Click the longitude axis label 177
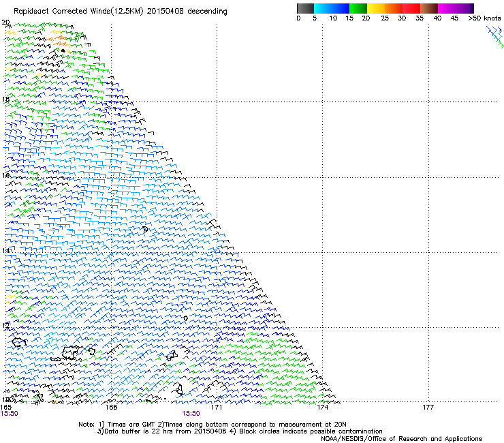 (428, 407)
